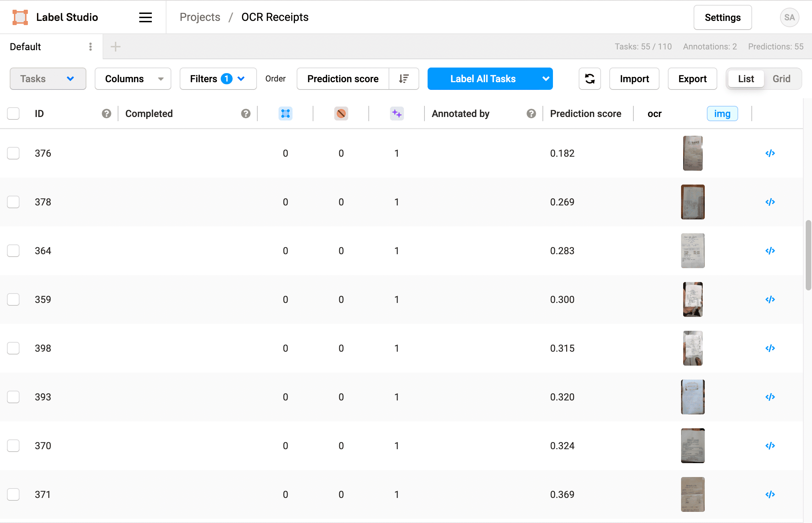Sort by the annotations column icon
The height and width of the screenshot is (523, 812).
point(285,114)
